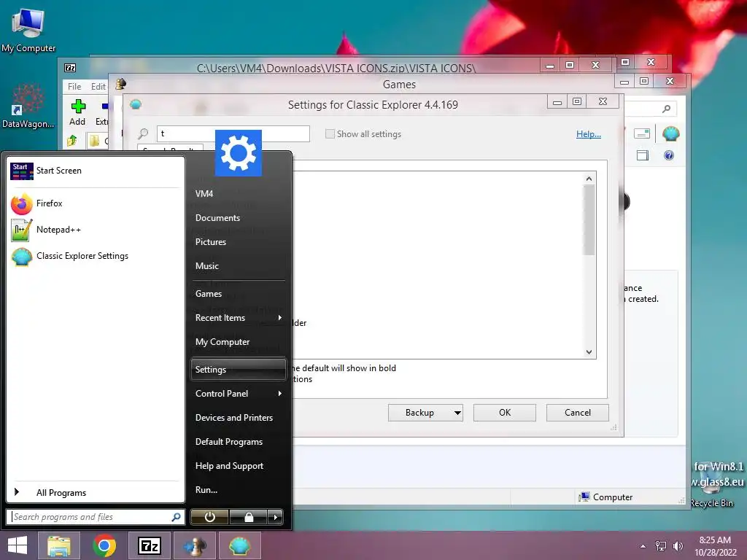Click the Classic Shell icon in Games toolbar
Image resolution: width=747 pixels, height=560 pixels.
pyautogui.click(x=671, y=134)
